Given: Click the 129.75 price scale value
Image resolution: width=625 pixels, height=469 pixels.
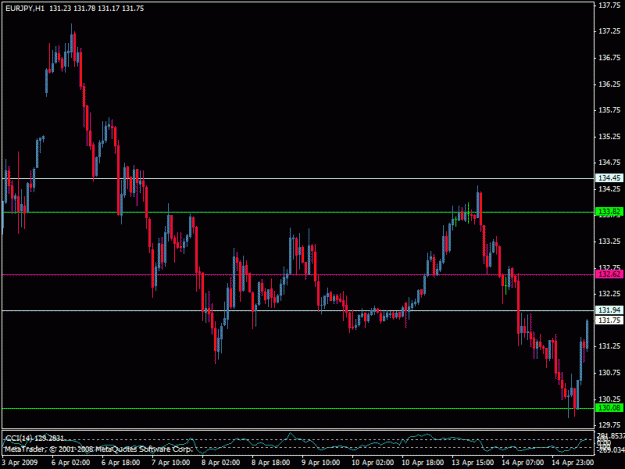Looking at the screenshot, I should [x=609, y=425].
